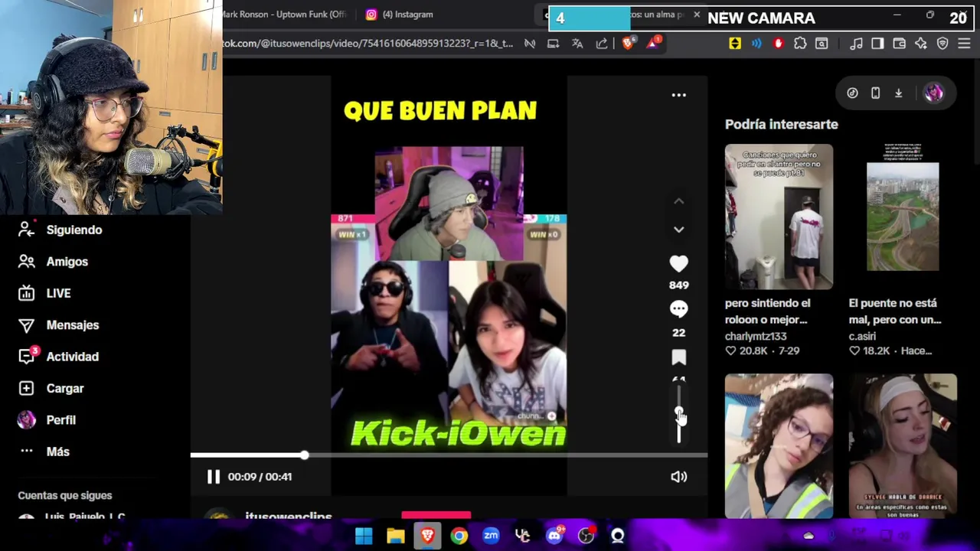Open Discord from taskbar
Viewport: 980px width, 551px height.
[554, 536]
